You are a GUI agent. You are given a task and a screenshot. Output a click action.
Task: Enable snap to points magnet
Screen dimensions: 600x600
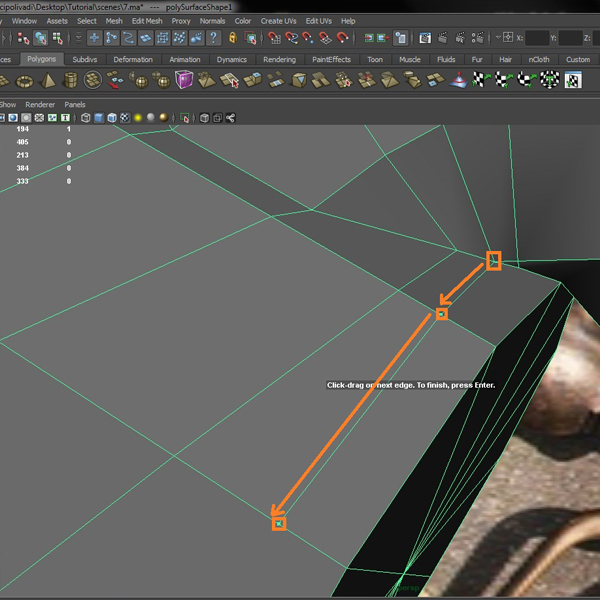pyautogui.click(x=308, y=38)
